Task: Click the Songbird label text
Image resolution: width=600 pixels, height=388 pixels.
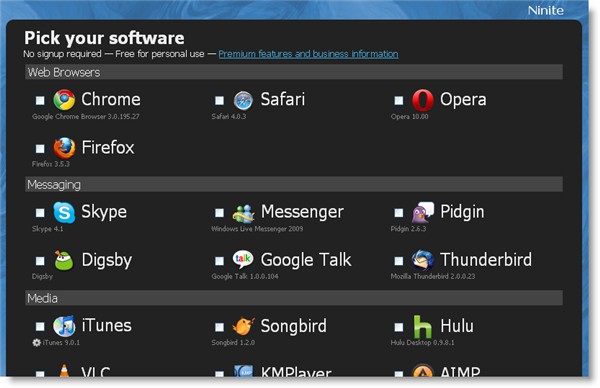Action: (x=294, y=327)
